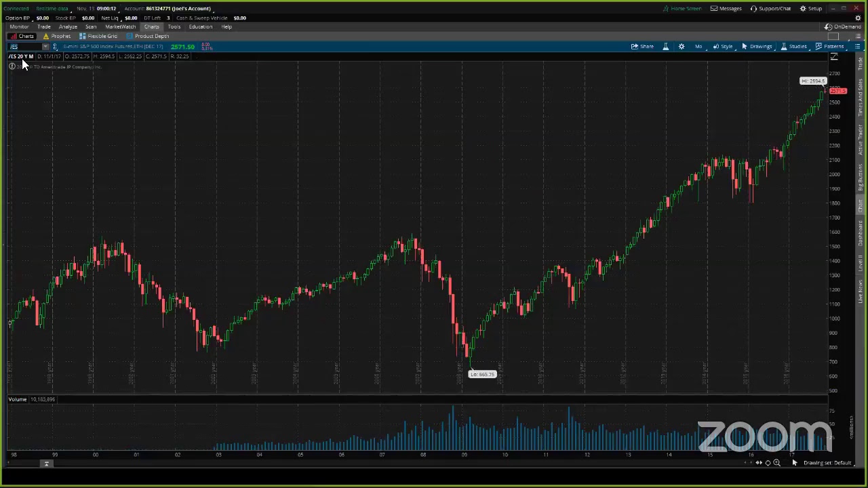Click the /ES symbol input field
Image resolution: width=868 pixels, height=488 pixels.
24,46
